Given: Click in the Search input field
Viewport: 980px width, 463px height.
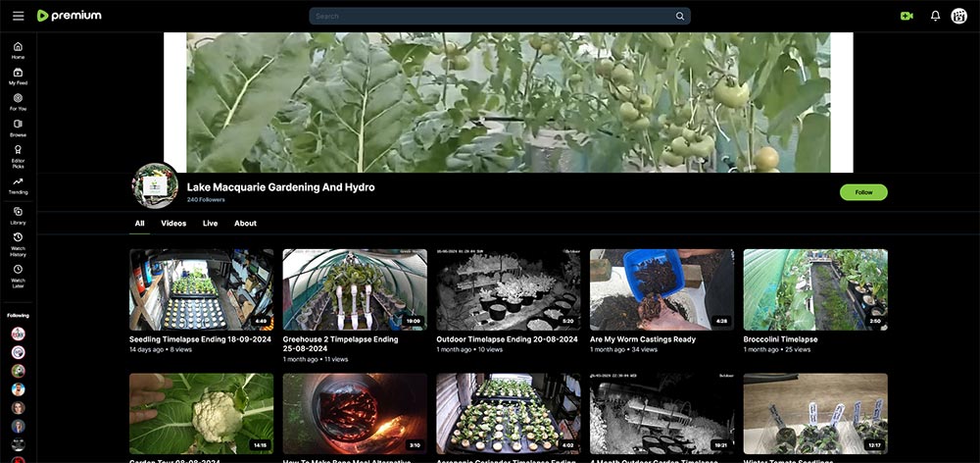Looking at the screenshot, I should [493, 17].
